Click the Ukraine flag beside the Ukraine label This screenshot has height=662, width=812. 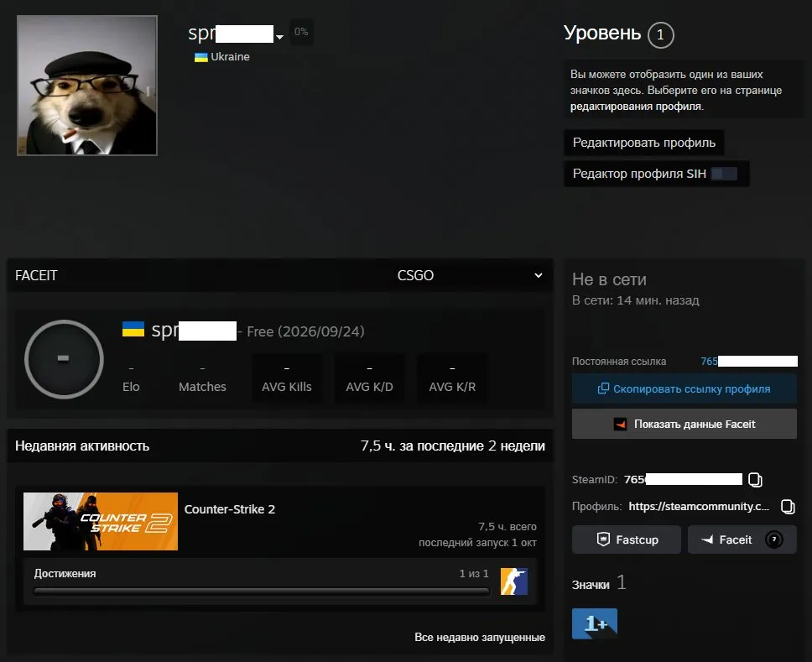201,57
